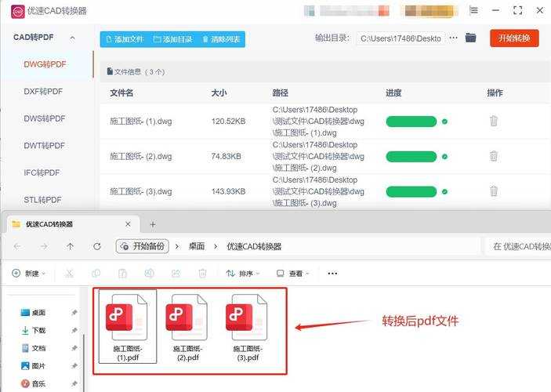
Task: Click file name 施工图纸- (3).dwg in list
Action: click(x=141, y=191)
